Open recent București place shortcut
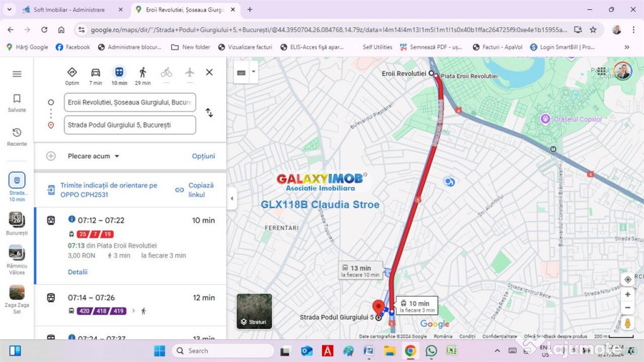 tap(17, 224)
